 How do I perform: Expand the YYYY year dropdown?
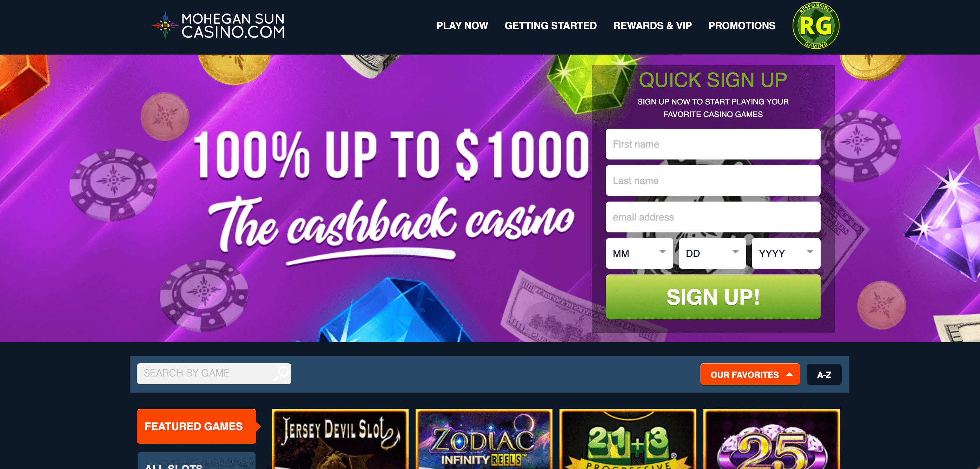(786, 253)
